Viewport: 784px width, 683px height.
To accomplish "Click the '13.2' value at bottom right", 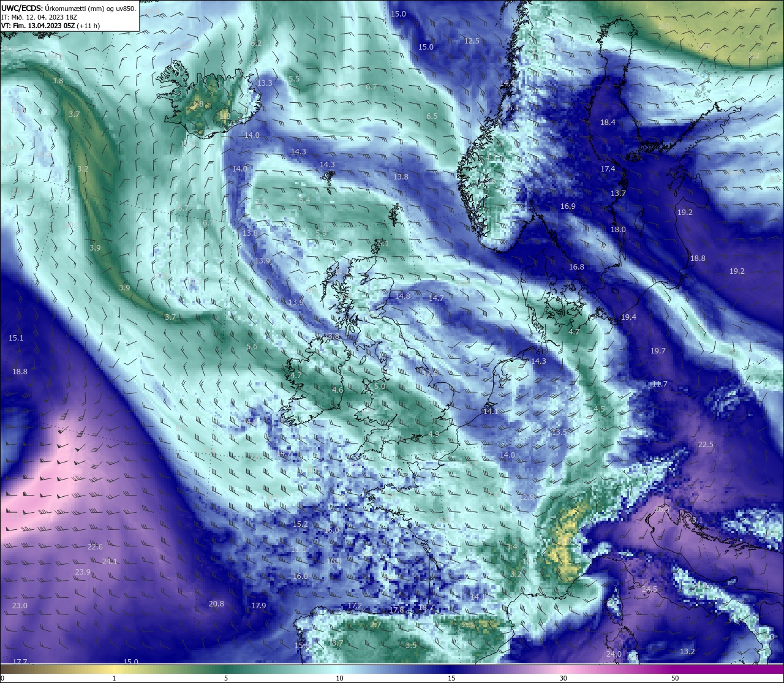I will 687,652.
